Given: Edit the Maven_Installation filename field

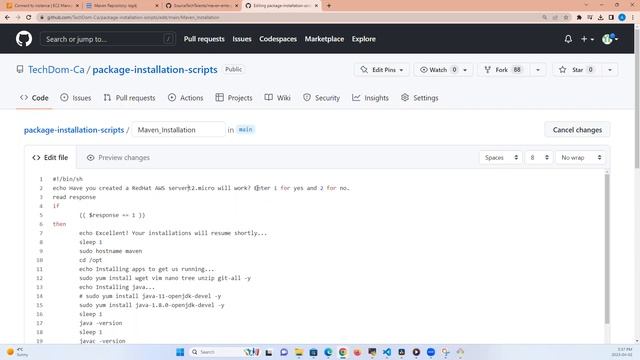Looking at the screenshot, I should 178,130.
